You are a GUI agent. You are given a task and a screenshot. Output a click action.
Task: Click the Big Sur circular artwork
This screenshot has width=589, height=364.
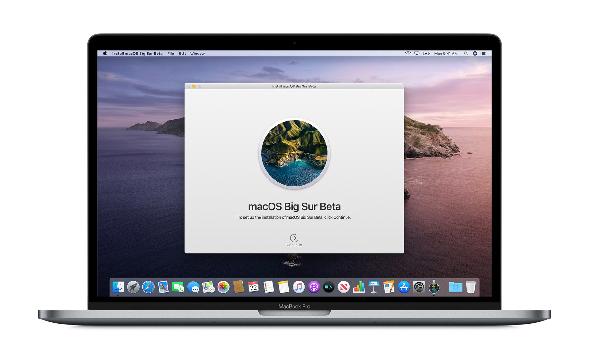click(x=294, y=153)
